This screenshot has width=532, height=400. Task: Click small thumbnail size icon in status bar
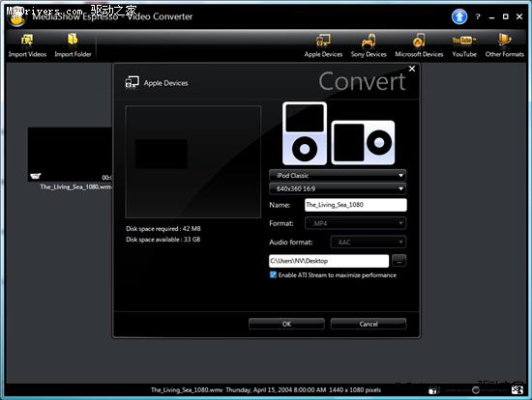pyautogui.click(x=432, y=390)
